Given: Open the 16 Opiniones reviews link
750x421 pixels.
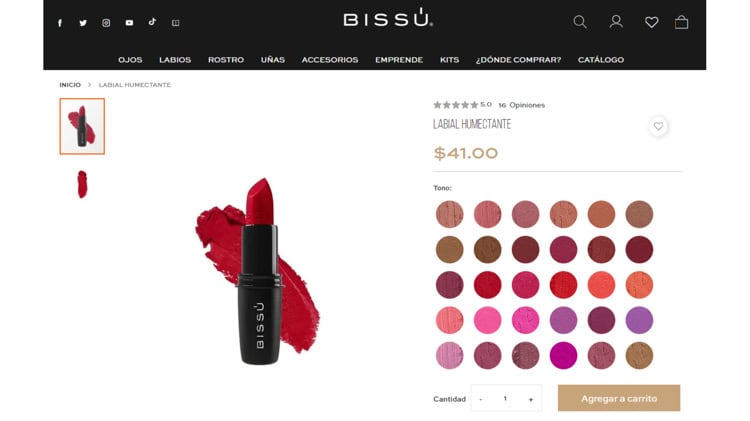Looking at the screenshot, I should click(x=521, y=105).
